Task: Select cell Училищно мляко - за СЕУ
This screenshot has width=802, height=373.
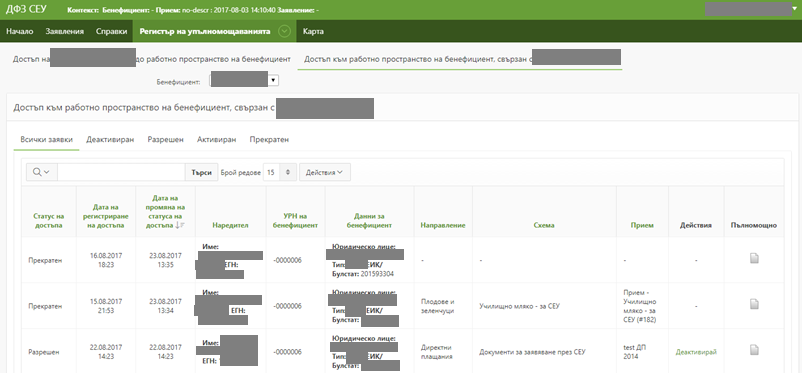Action: pyautogui.click(x=520, y=306)
